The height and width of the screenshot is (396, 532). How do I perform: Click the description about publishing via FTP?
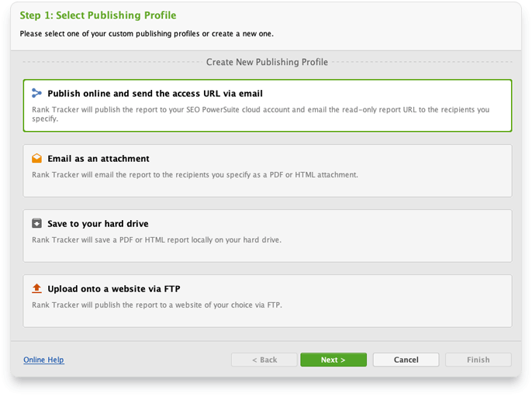tap(157, 305)
